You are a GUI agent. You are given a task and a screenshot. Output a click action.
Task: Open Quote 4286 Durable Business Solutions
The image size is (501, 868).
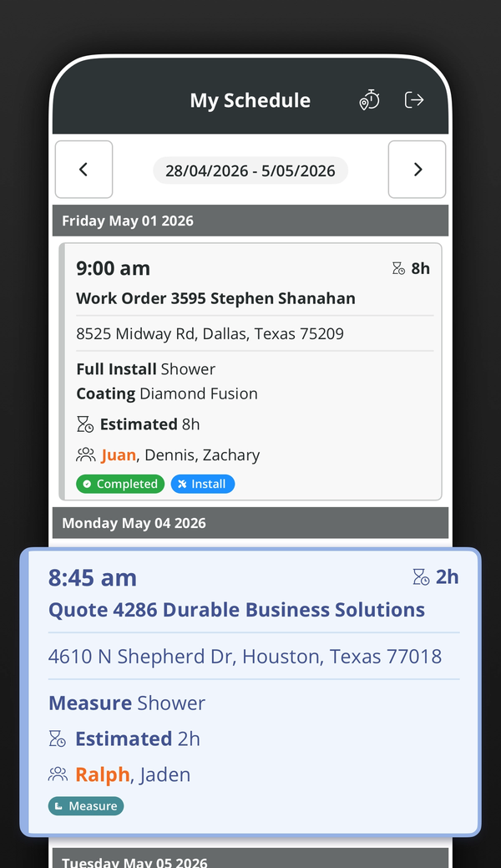(x=236, y=610)
